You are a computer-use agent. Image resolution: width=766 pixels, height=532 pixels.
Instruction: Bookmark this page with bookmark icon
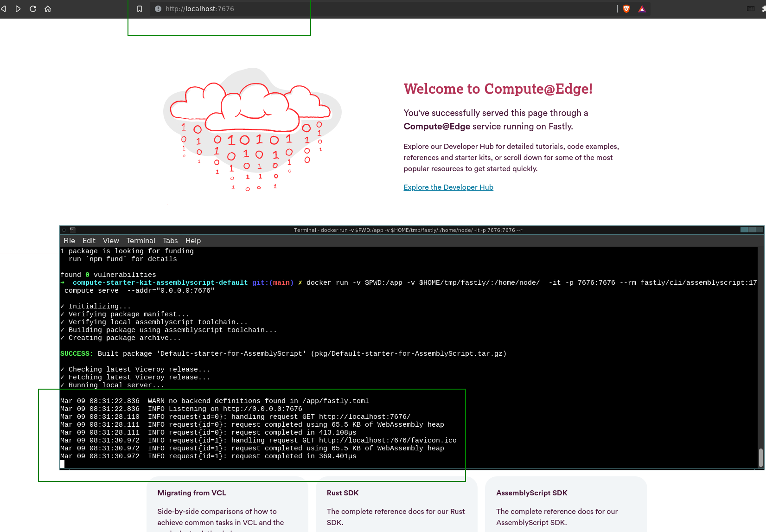click(140, 9)
